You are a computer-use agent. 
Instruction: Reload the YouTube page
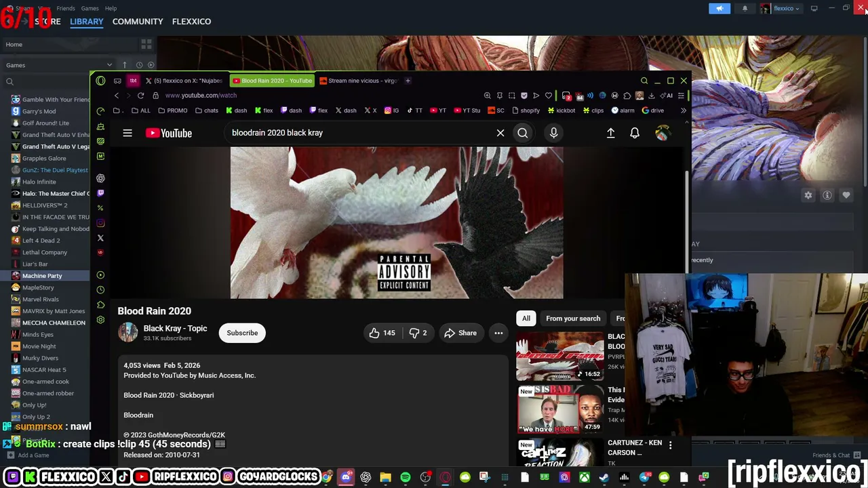click(x=140, y=96)
